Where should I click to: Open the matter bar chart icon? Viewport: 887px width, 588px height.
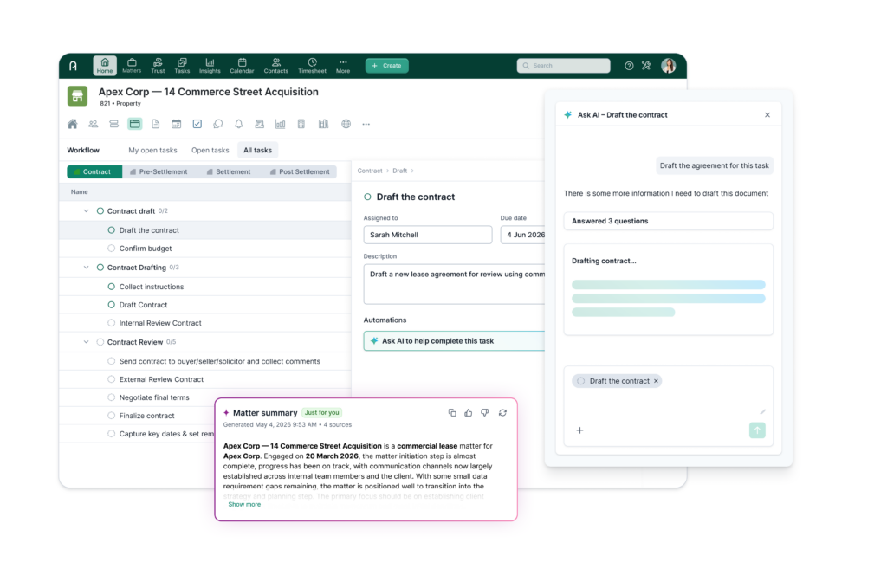pos(280,124)
